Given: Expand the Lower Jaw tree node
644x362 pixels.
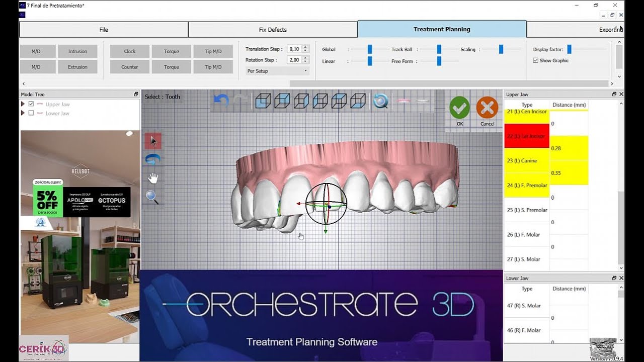Looking at the screenshot, I should 23,113.
